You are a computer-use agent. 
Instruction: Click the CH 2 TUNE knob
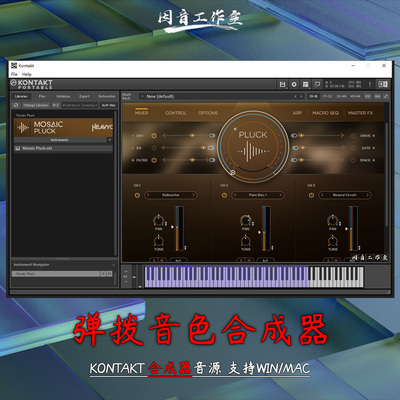point(246,241)
